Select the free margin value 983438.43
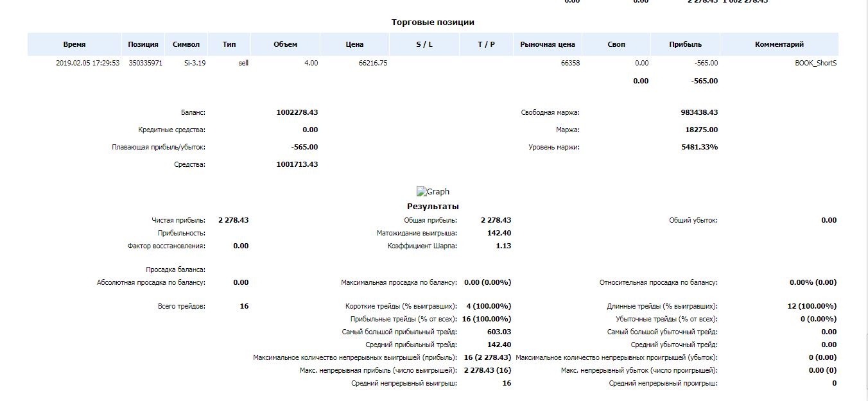The width and height of the screenshot is (868, 401). tap(699, 112)
